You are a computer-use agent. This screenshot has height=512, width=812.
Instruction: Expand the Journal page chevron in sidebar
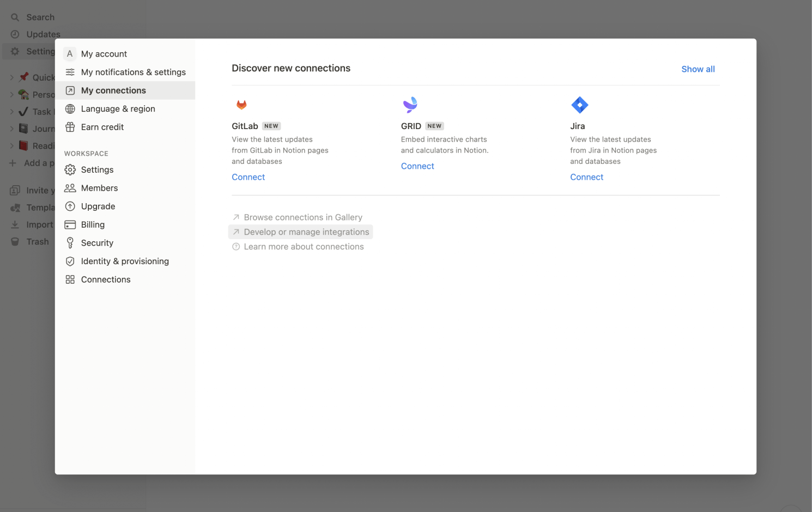point(11,129)
